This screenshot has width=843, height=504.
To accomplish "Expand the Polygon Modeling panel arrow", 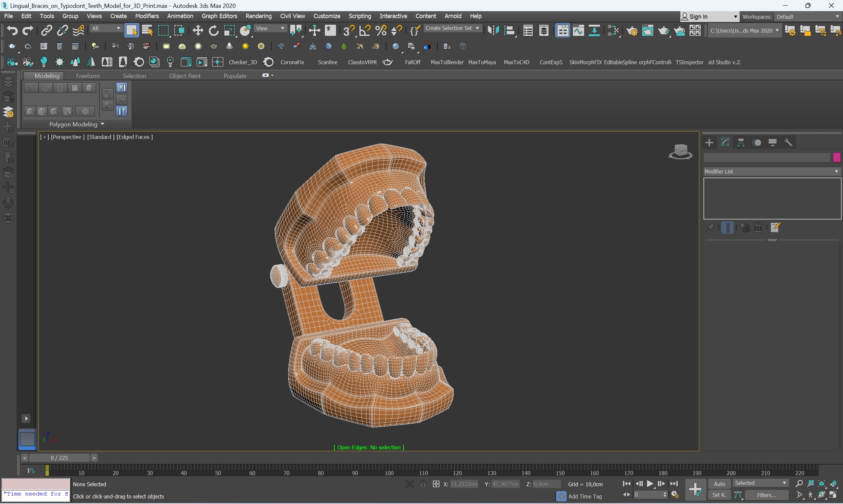I will coord(102,124).
